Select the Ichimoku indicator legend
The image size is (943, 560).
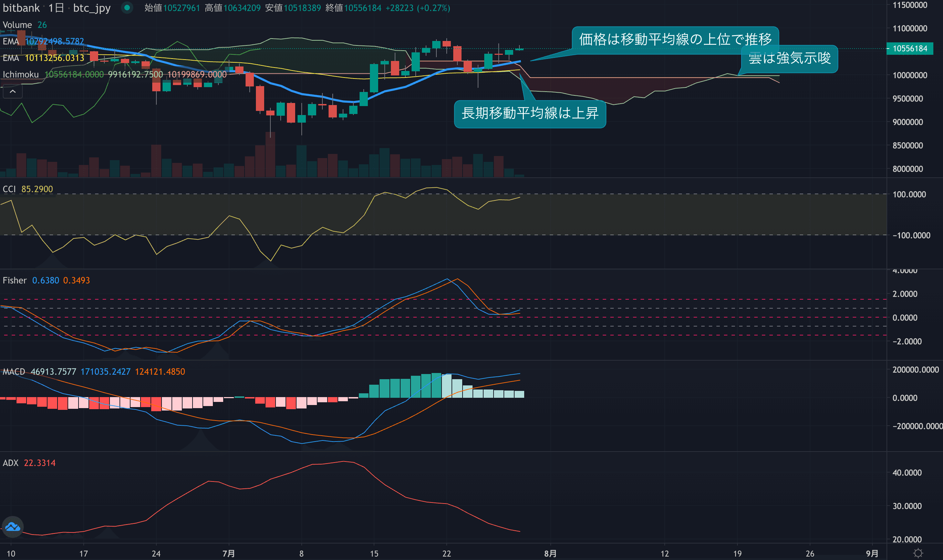click(21, 74)
